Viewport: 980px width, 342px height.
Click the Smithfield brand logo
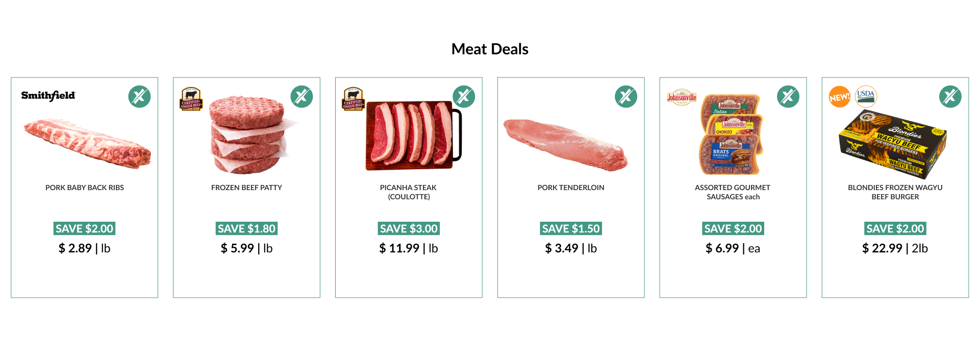48,95
